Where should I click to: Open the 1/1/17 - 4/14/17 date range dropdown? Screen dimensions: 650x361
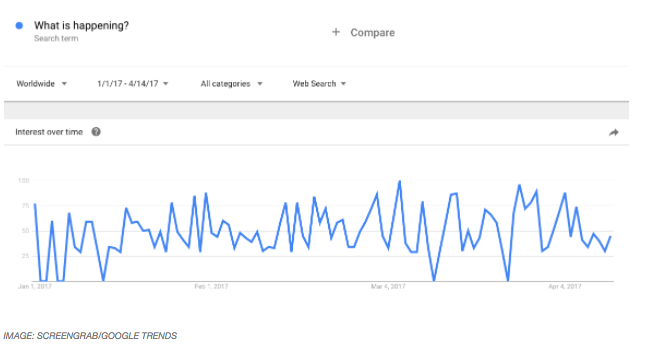(133, 84)
